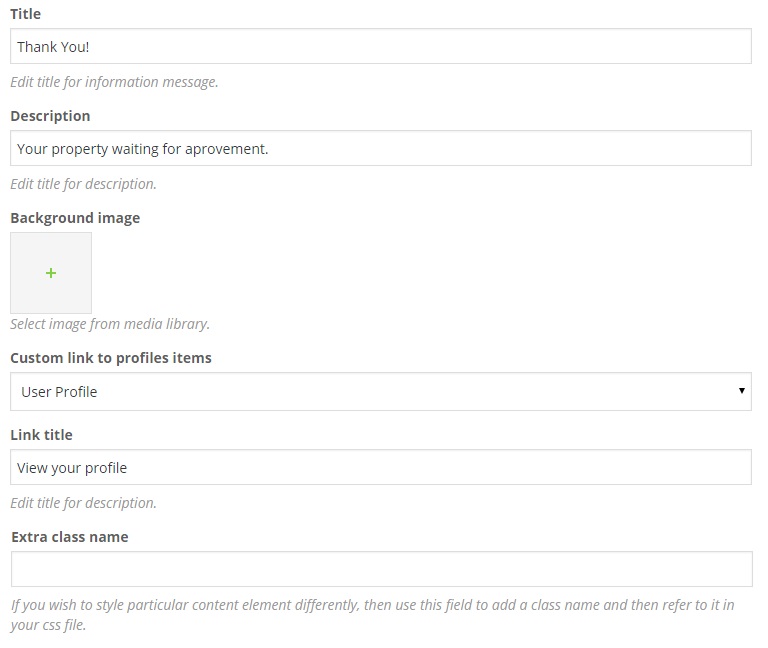Click the Extra class name label
The width and height of the screenshot is (768, 648).
point(70,537)
